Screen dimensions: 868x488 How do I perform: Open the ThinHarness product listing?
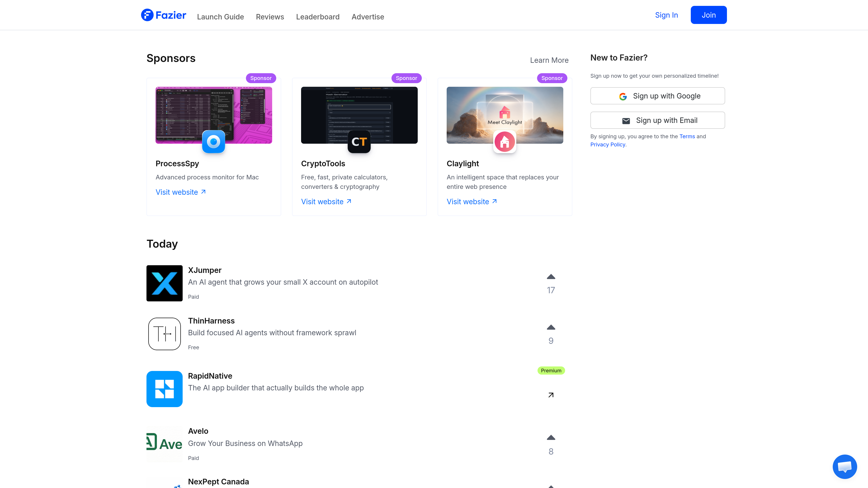[211, 321]
